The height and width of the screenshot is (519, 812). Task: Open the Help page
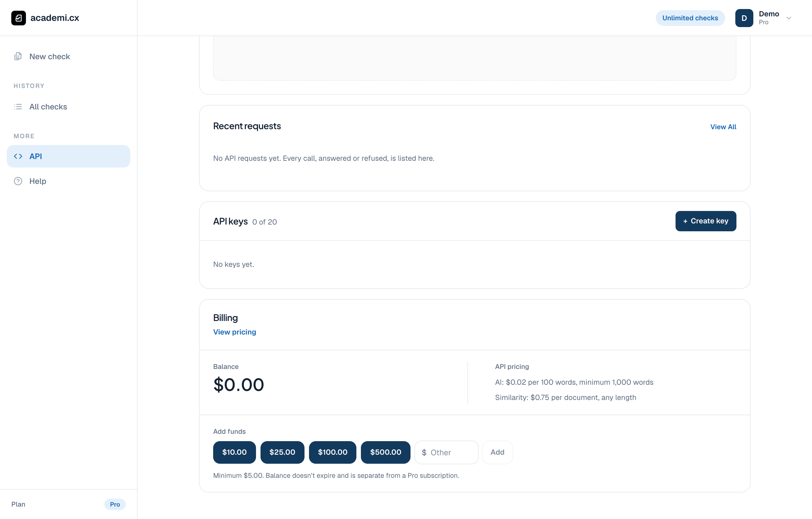pos(69,181)
